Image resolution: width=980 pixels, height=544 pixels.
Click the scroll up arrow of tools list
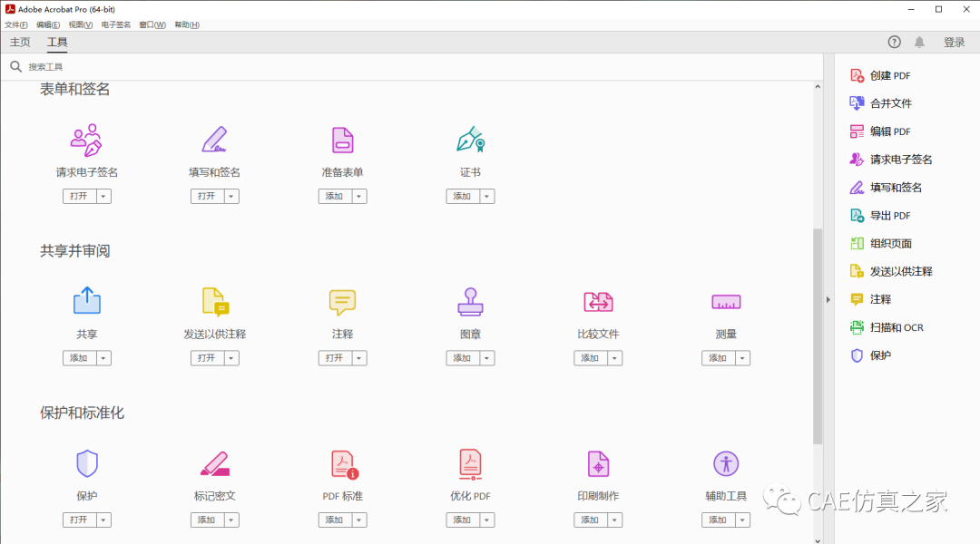pos(818,87)
